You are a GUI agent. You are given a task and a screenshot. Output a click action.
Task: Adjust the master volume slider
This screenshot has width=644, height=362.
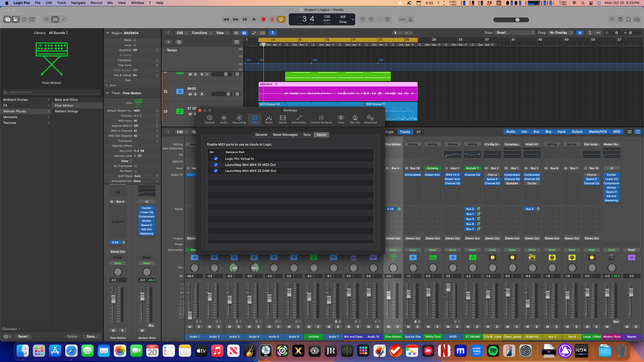517,20
